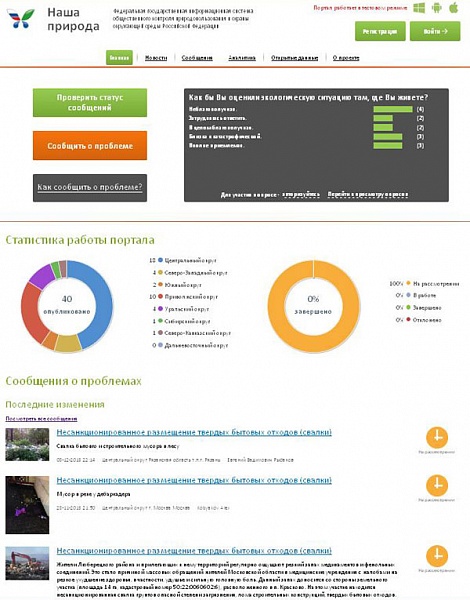Open Как сообщить о проблеме link
The height and width of the screenshot is (600, 470).
tap(90, 188)
